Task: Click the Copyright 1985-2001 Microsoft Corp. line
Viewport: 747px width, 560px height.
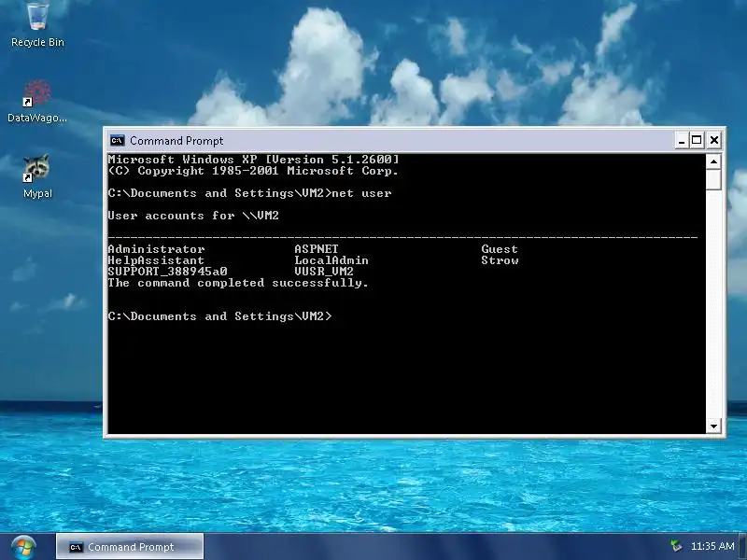Action: coord(253,171)
